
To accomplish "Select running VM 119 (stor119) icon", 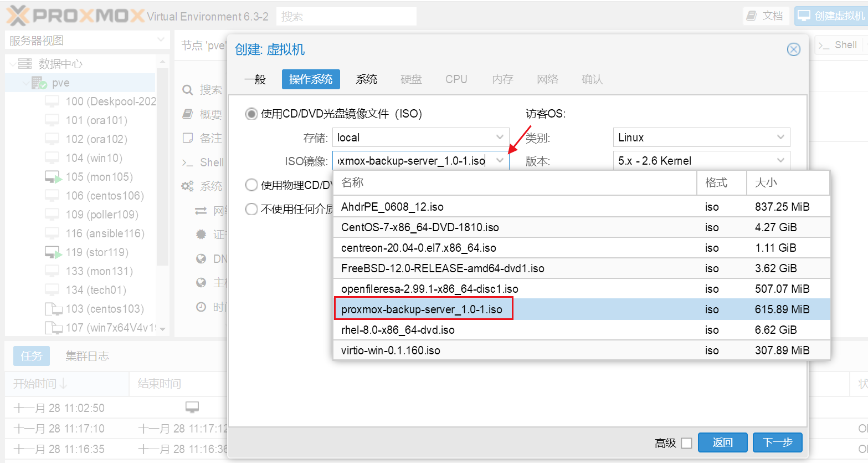I will pos(53,252).
